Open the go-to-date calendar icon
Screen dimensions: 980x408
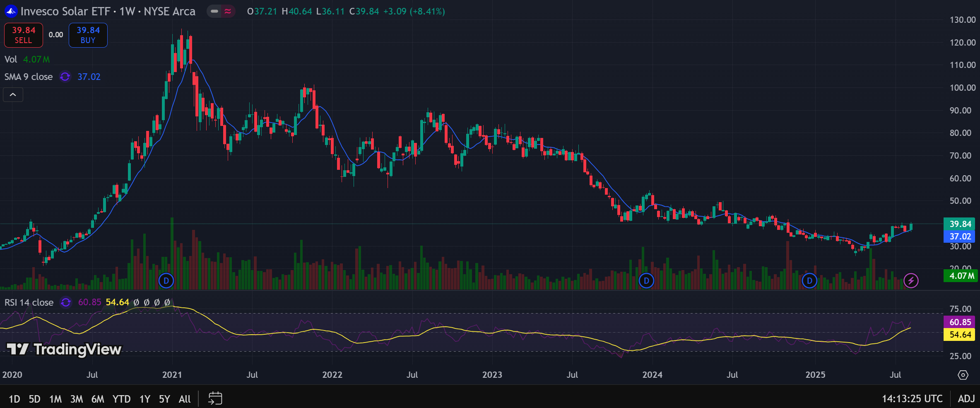[215, 398]
